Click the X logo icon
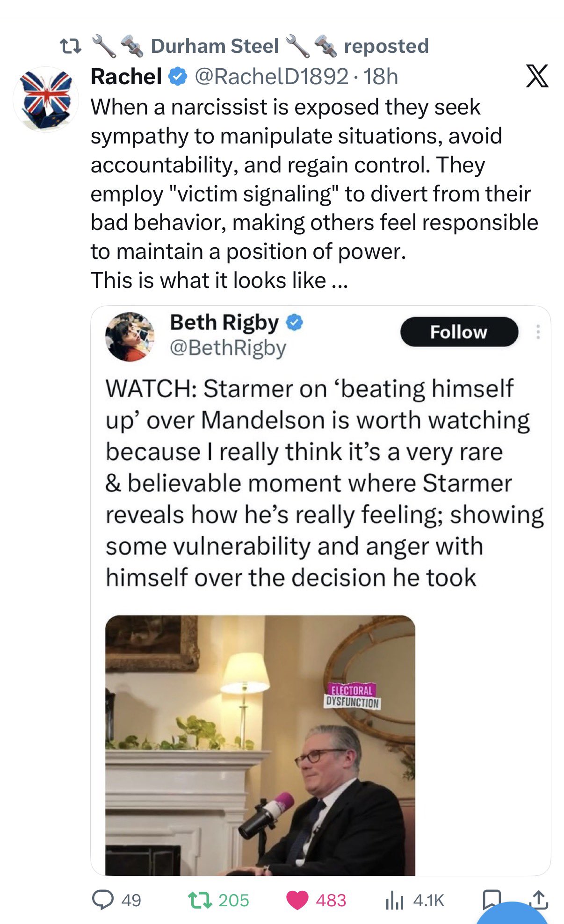Viewport: 564px width, 924px height. coord(537,77)
